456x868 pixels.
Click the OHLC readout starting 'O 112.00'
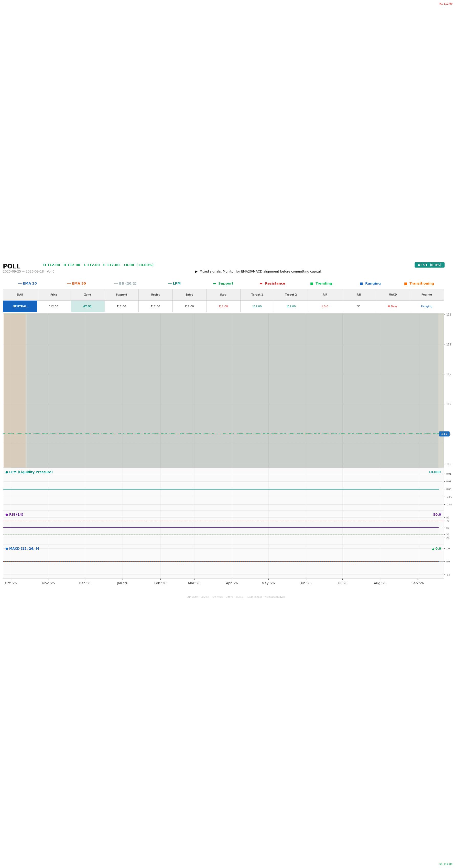click(x=98, y=265)
